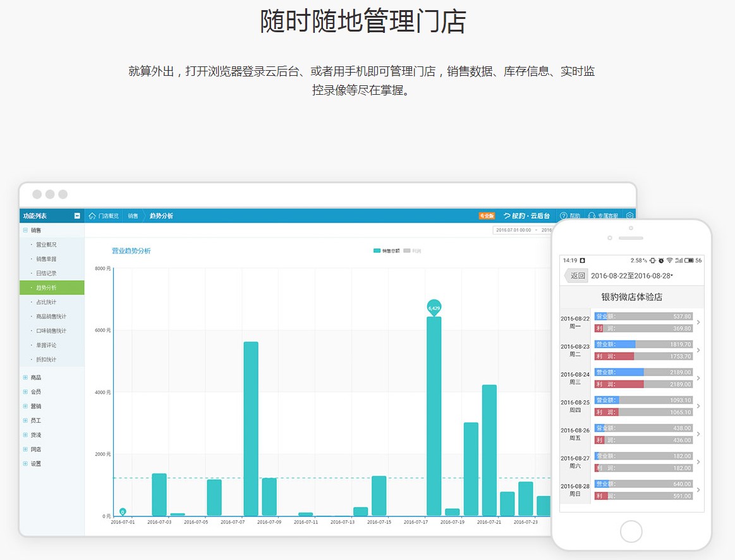Image resolution: width=735 pixels, height=560 pixels.
Task: Click the 2016.07.01 00:00 date input
Action: click(513, 230)
